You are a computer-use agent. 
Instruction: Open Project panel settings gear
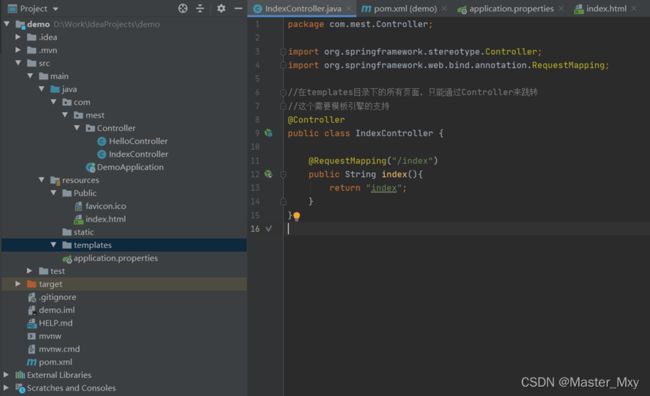221,8
